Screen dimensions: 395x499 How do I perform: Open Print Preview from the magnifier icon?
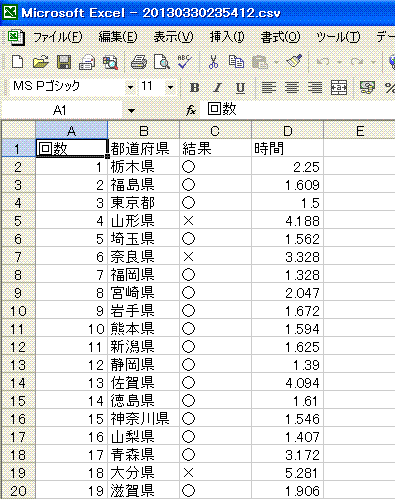[162, 62]
